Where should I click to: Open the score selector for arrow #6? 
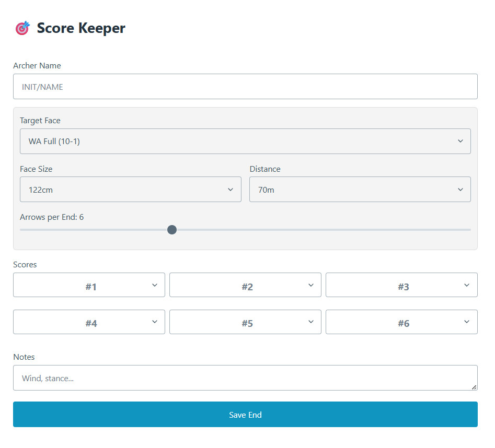(x=401, y=322)
